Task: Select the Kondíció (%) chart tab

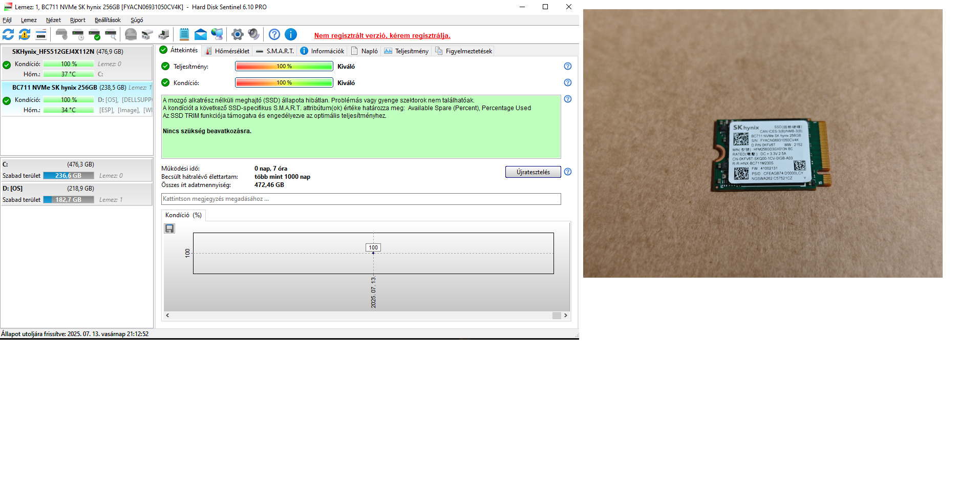Action: click(x=183, y=215)
